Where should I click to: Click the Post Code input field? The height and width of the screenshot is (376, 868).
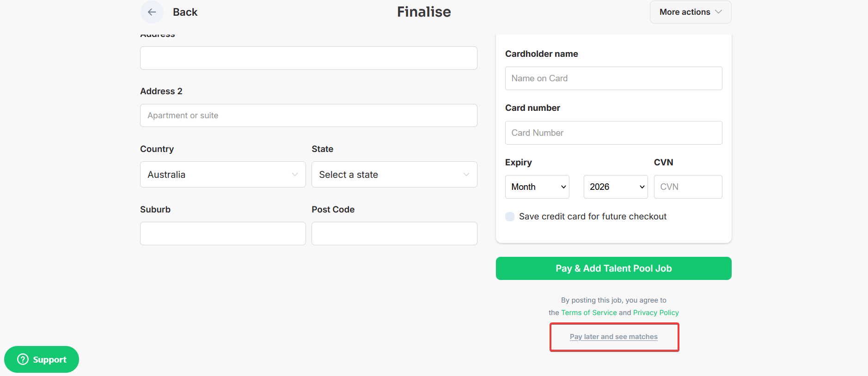pyautogui.click(x=394, y=233)
